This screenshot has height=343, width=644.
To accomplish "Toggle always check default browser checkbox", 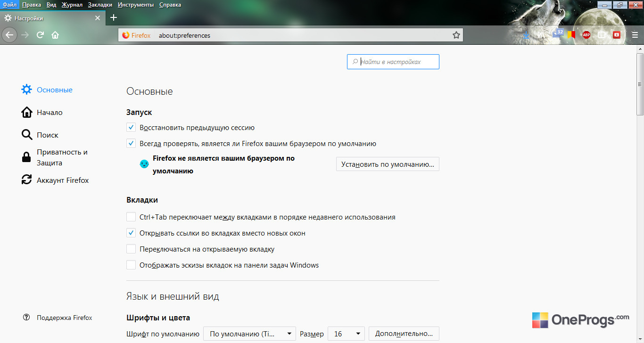I will [x=131, y=143].
